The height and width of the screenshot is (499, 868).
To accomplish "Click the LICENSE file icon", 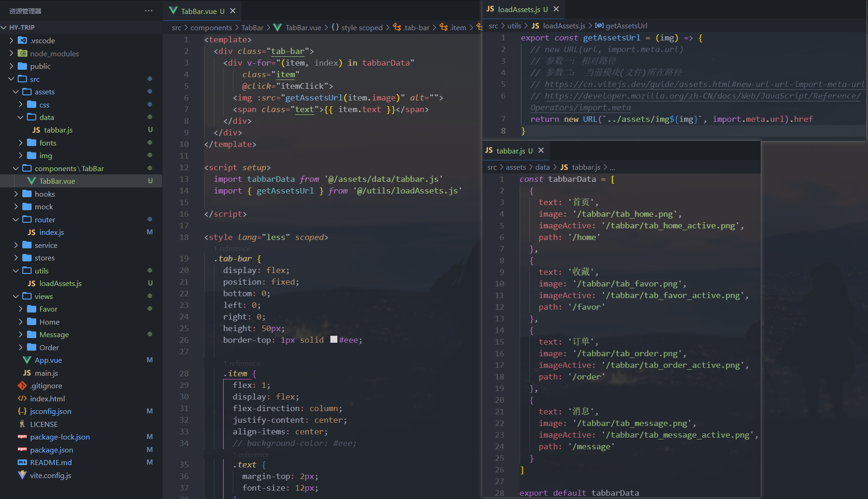I will pos(22,424).
